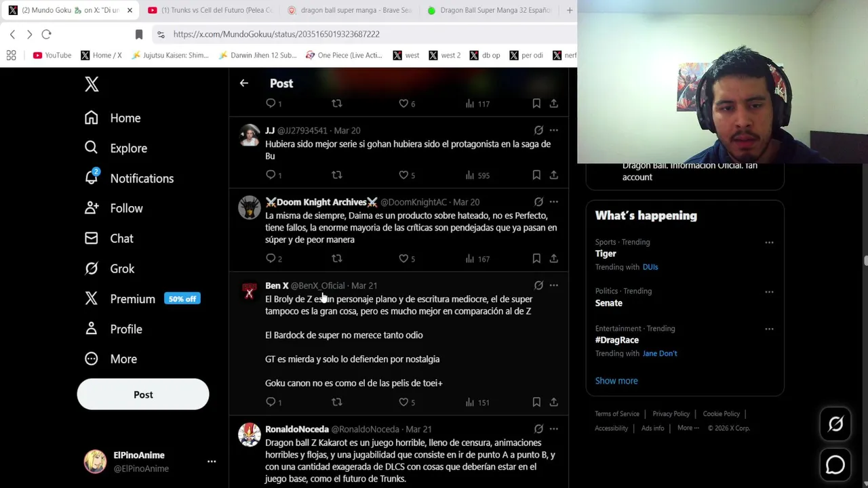The width and height of the screenshot is (868, 488).
Task: Reply to Ben X's post
Action: pyautogui.click(x=273, y=402)
